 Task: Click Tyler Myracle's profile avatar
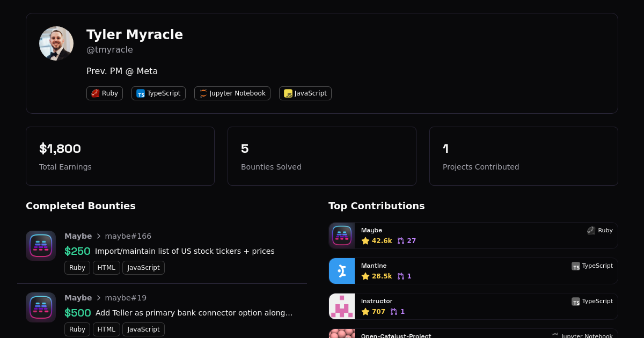pyautogui.click(x=56, y=43)
